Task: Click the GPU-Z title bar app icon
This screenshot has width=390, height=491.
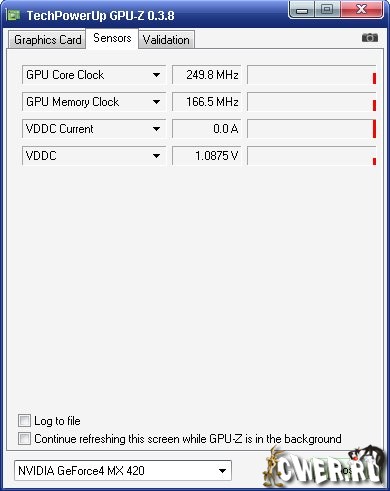Action: click(x=14, y=15)
